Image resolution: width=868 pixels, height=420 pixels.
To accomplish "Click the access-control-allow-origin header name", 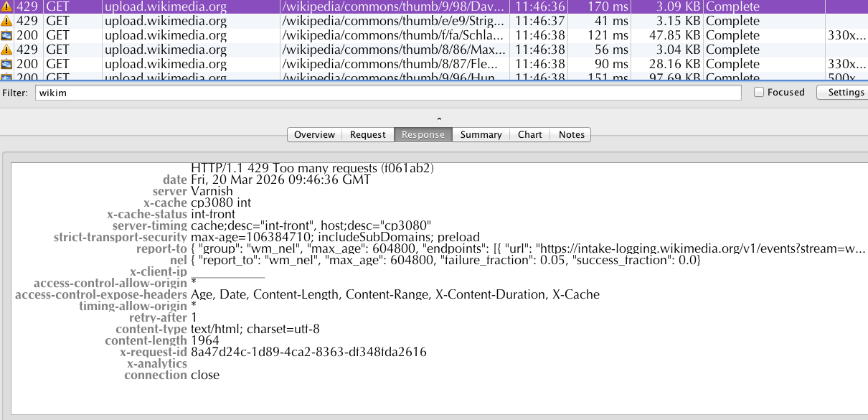I will pos(110,283).
